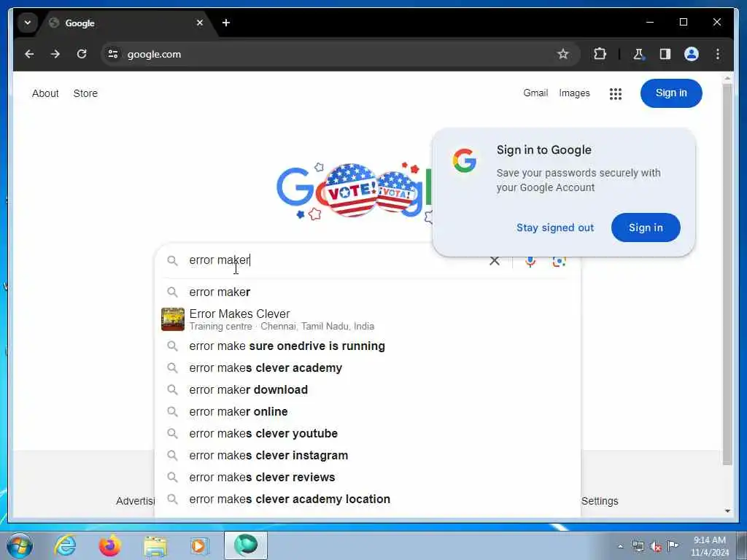Open Windows Media Player on taskbar
747x560 pixels.
[x=199, y=545]
